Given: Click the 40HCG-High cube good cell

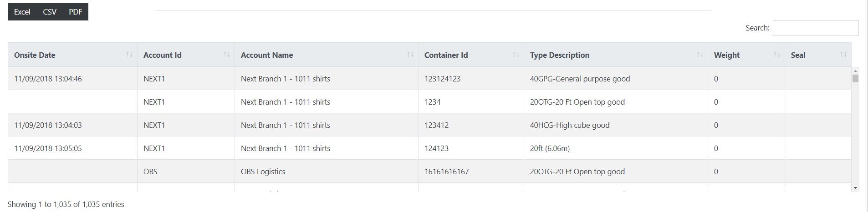Looking at the screenshot, I should click(616, 125).
